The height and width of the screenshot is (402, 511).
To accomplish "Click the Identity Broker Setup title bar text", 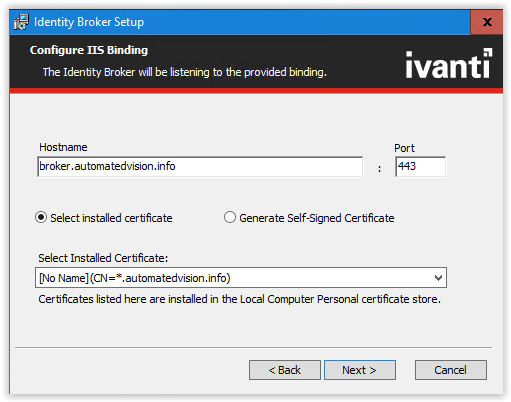I will [x=89, y=22].
